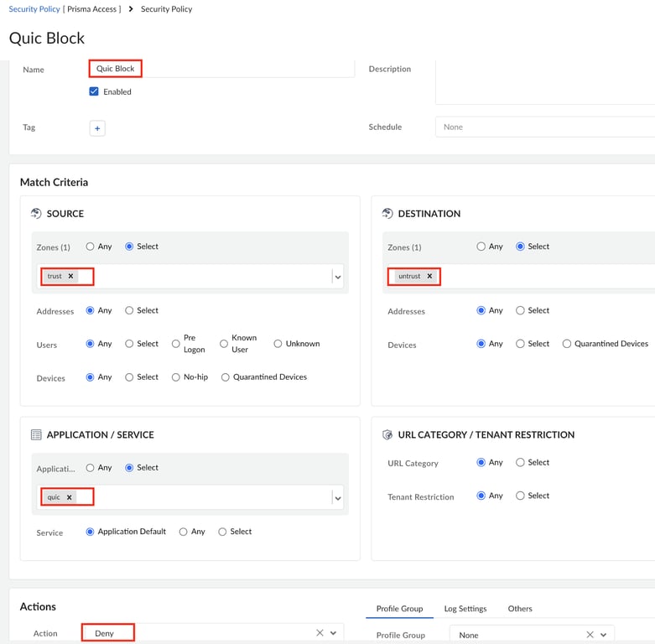Uncheck the Enabled checkbox

click(94, 91)
